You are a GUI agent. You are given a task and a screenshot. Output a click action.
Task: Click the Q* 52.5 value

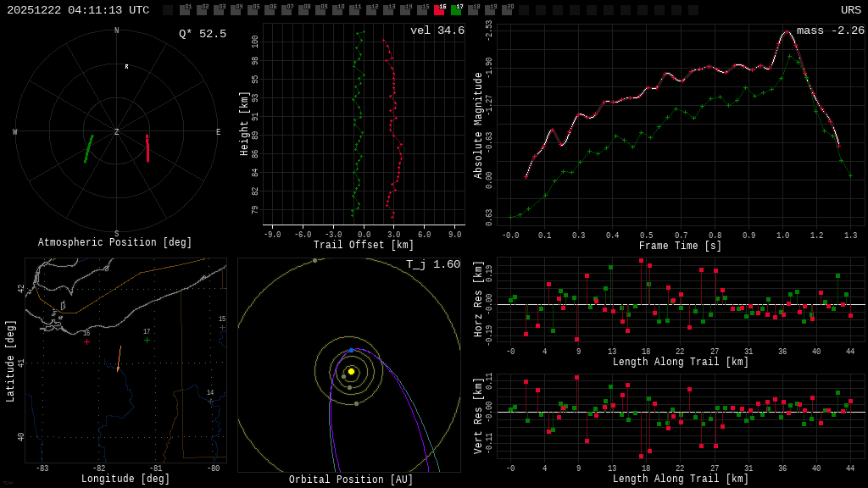pos(203,34)
